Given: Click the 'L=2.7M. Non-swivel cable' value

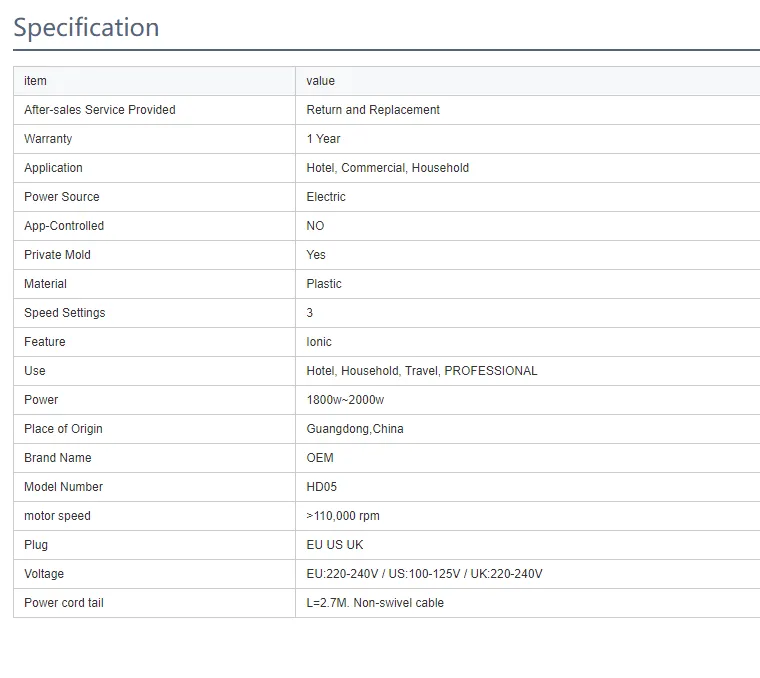Looking at the screenshot, I should pyautogui.click(x=375, y=603).
